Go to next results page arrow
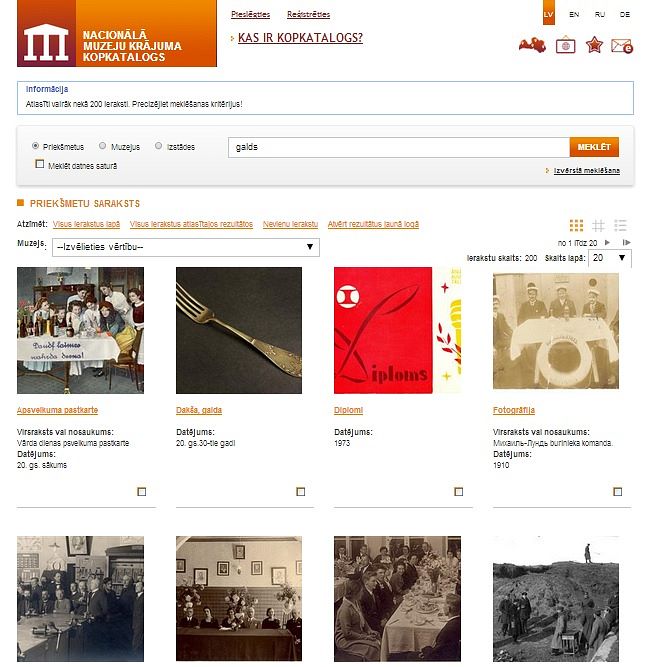Screen dimensions: 653x667 (607, 242)
